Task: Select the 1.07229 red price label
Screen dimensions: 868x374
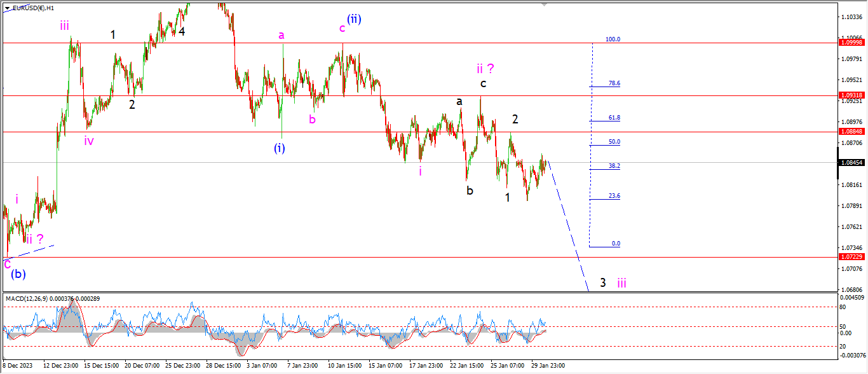Action: (851, 257)
